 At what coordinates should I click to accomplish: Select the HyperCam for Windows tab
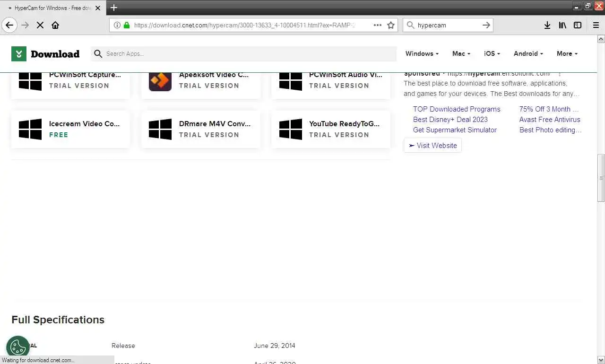point(52,8)
